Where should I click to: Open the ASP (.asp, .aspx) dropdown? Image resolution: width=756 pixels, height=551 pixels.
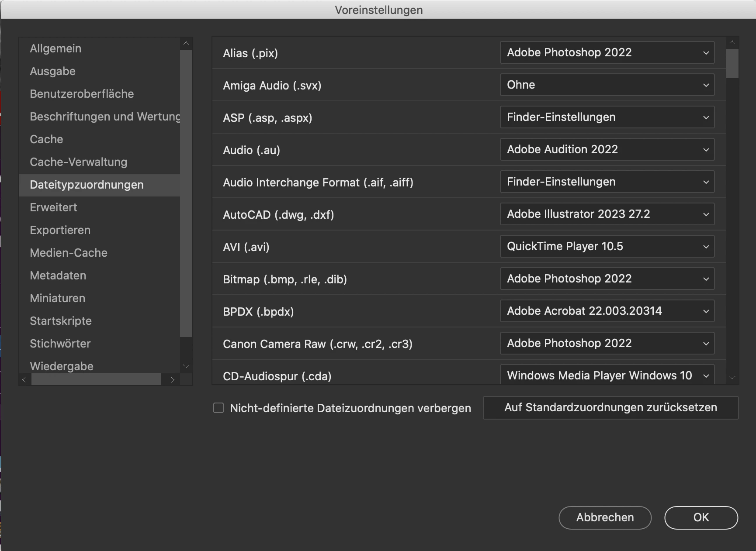point(607,117)
